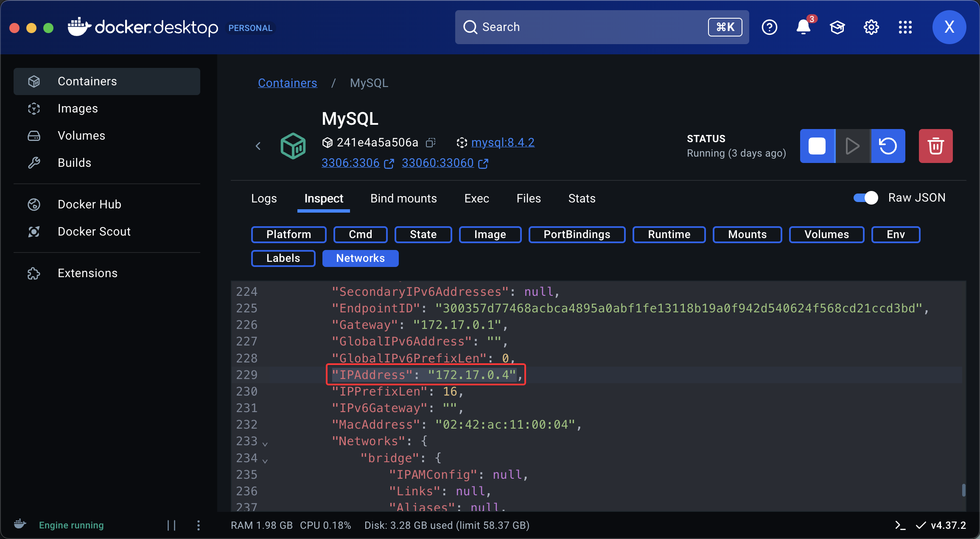Toggle the Networks filter chip

[360, 258]
